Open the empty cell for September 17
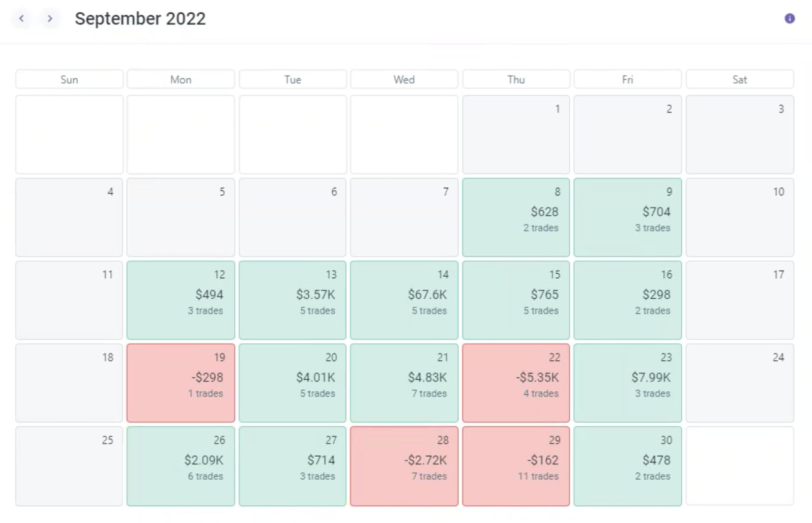Screen dimensions: 812x523 pos(739,300)
